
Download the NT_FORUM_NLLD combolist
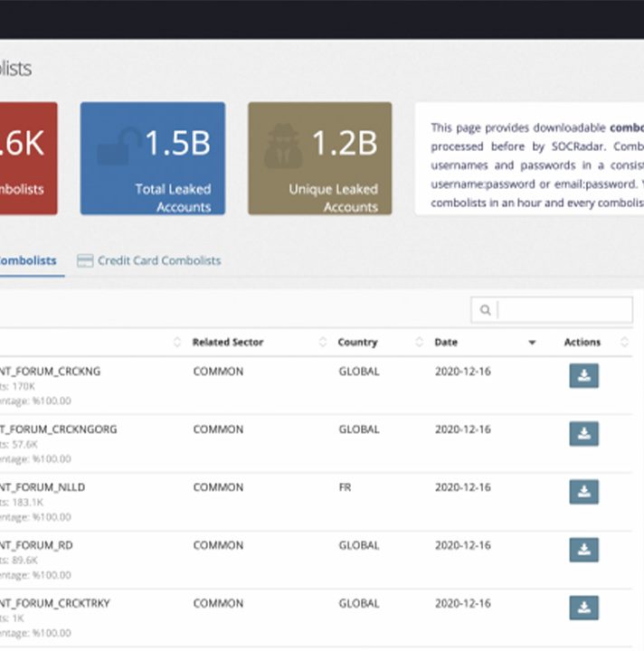583,492
